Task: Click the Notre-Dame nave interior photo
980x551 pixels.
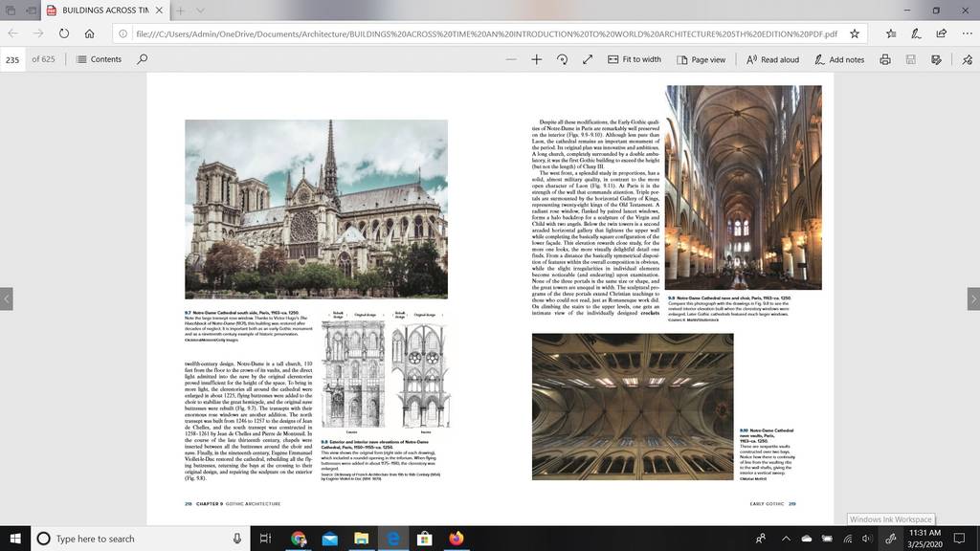Action: [x=744, y=187]
